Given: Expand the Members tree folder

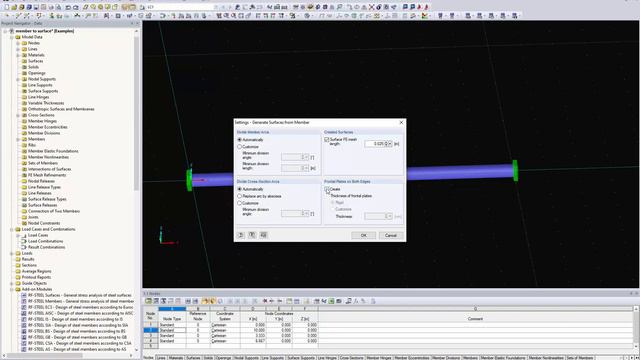Looking at the screenshot, I should [18, 139].
